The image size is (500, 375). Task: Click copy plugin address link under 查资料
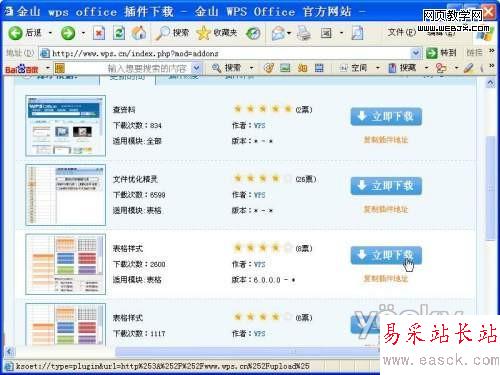[386, 140]
